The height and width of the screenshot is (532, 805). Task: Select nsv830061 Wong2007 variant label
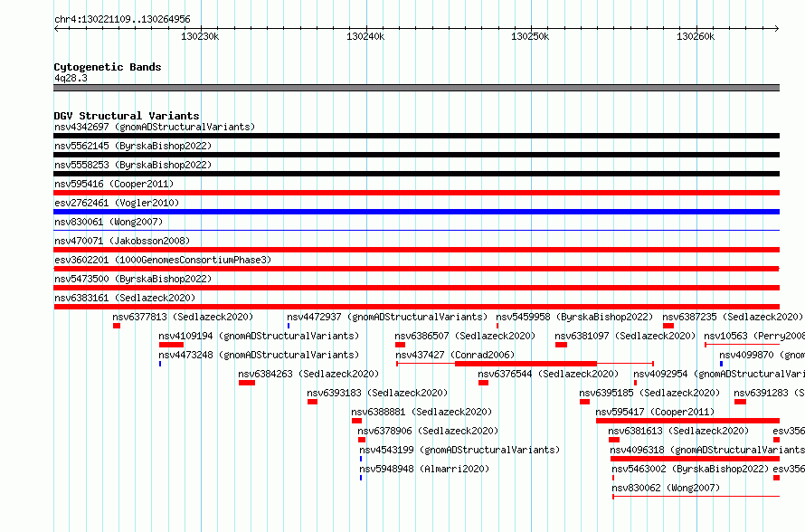click(109, 222)
